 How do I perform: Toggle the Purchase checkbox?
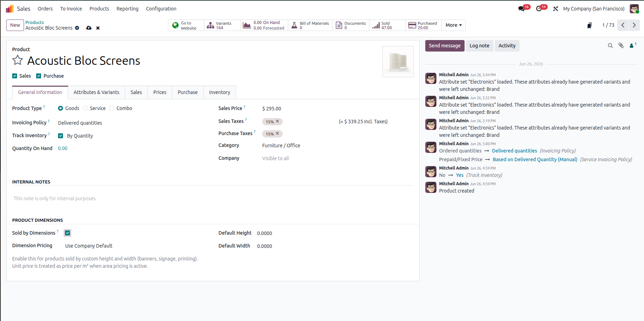(39, 76)
